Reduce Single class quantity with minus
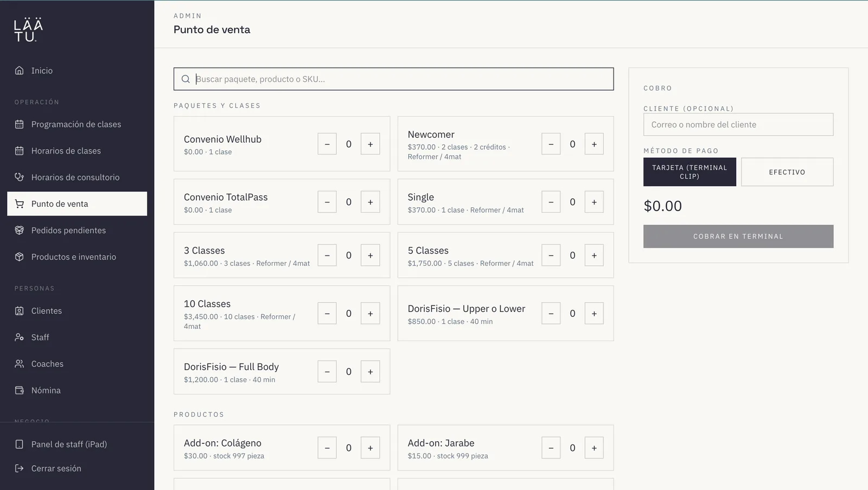868x490 pixels. pyautogui.click(x=551, y=202)
